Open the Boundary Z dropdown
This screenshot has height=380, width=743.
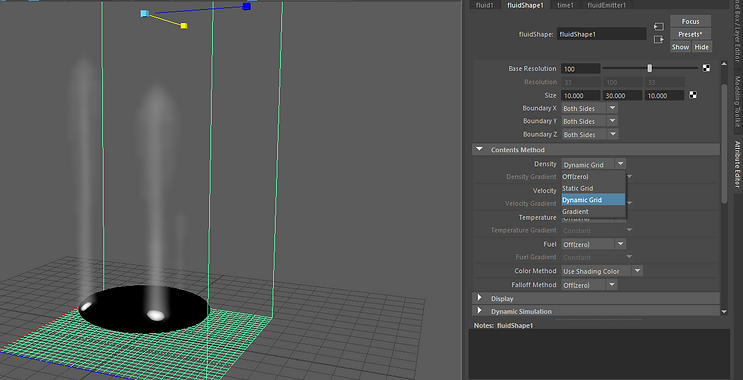click(589, 135)
